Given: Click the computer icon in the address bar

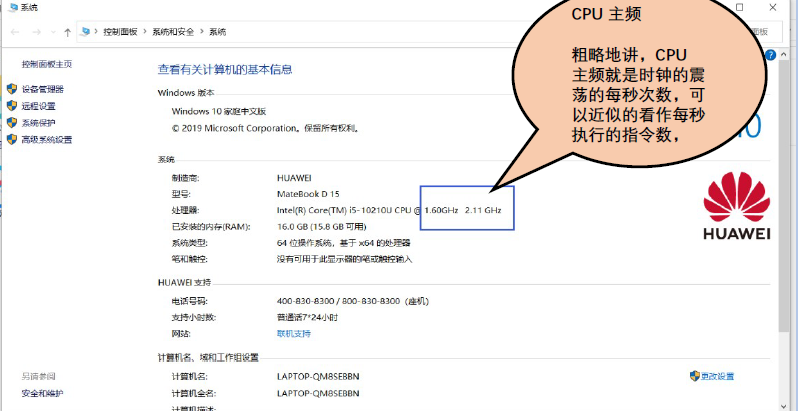Looking at the screenshot, I should (x=85, y=32).
